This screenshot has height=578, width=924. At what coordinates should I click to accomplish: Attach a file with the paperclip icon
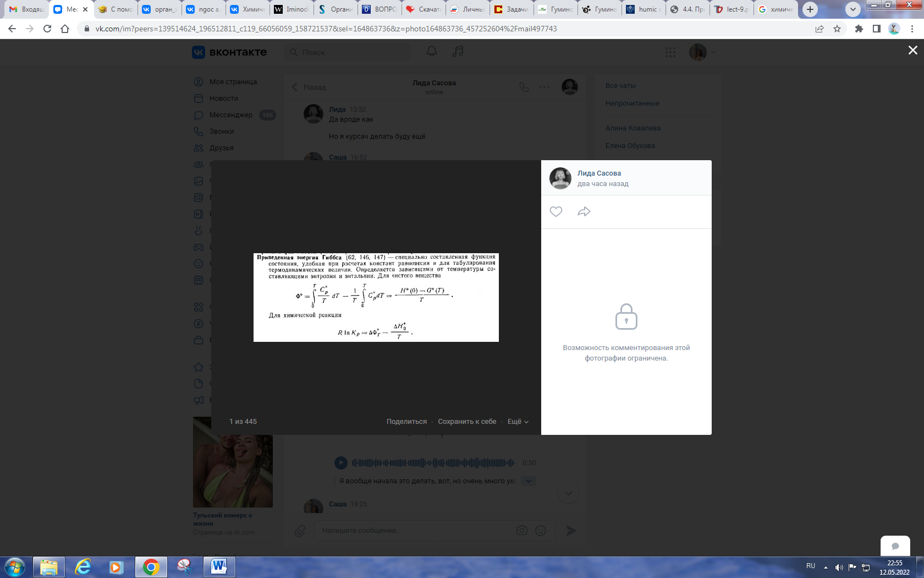300,531
